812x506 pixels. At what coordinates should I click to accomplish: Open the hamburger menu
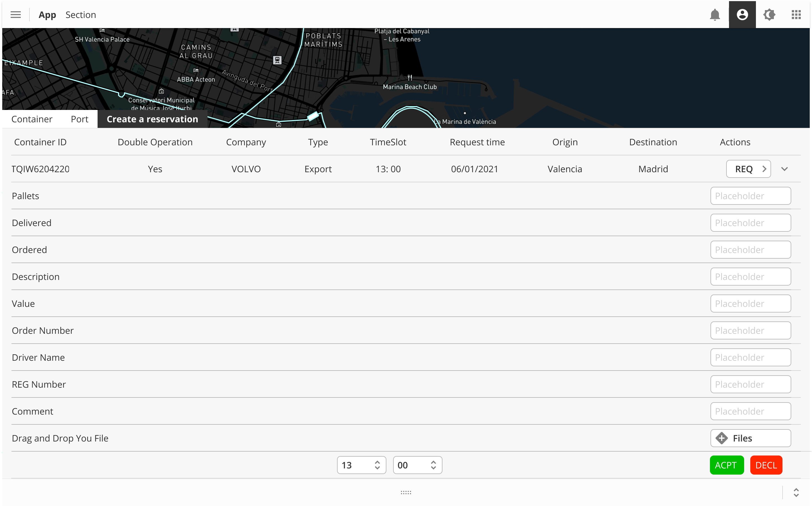coord(15,15)
